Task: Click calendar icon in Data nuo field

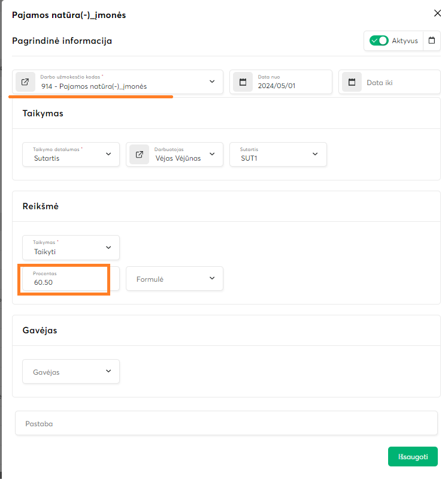Action: [x=243, y=82]
